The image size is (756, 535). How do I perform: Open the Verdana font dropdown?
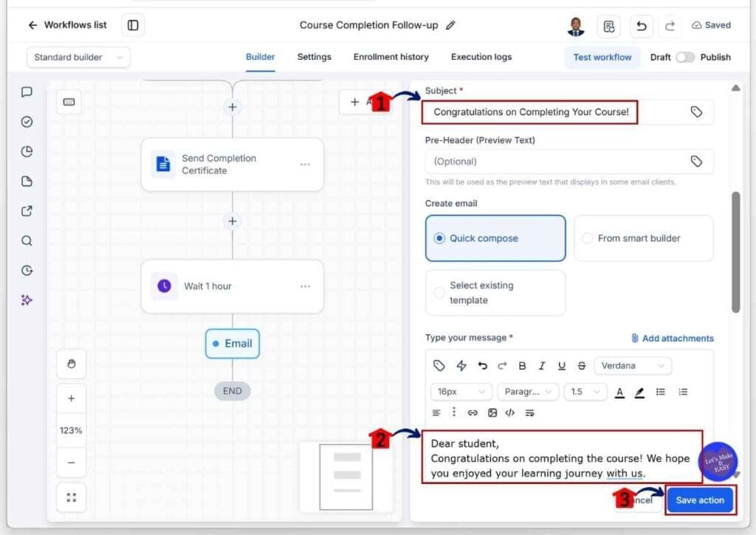633,366
